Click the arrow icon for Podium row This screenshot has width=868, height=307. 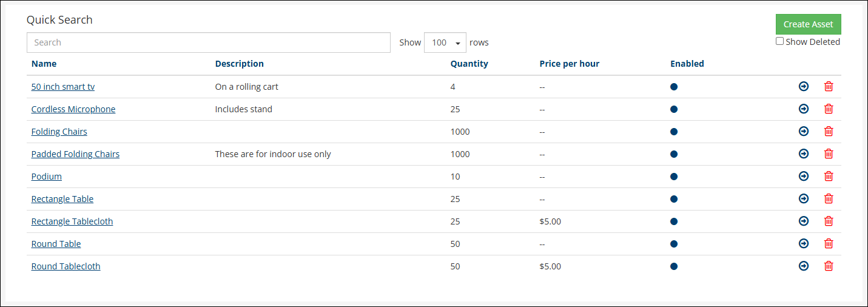(x=804, y=177)
